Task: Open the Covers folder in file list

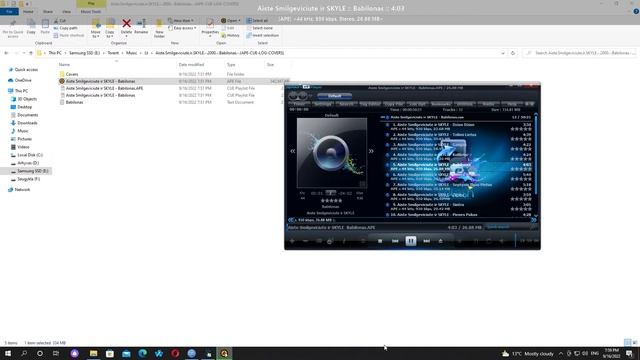Action: coord(72,74)
